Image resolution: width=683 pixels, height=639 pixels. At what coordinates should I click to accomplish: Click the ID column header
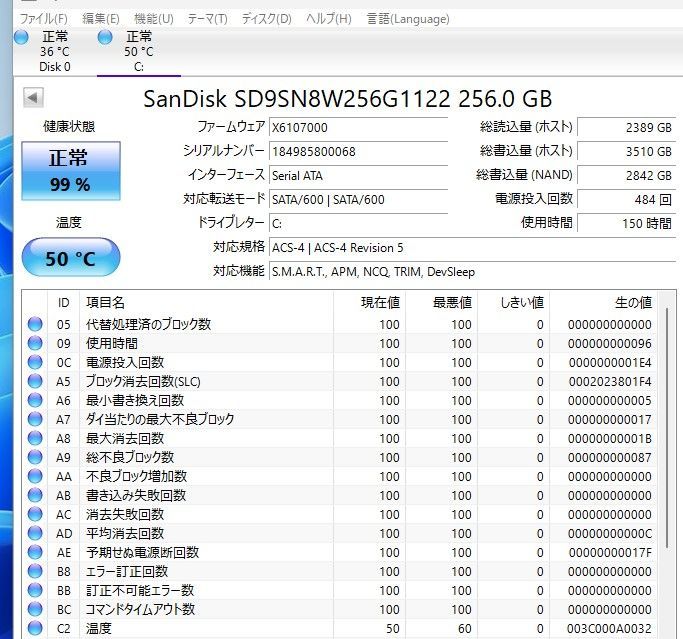pos(64,302)
